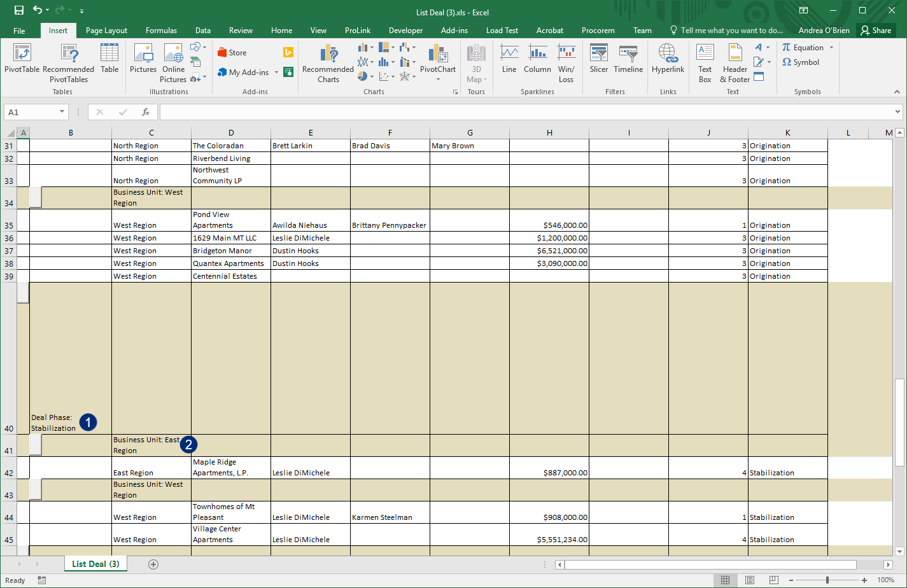Click the zoom slider handle

827,580
